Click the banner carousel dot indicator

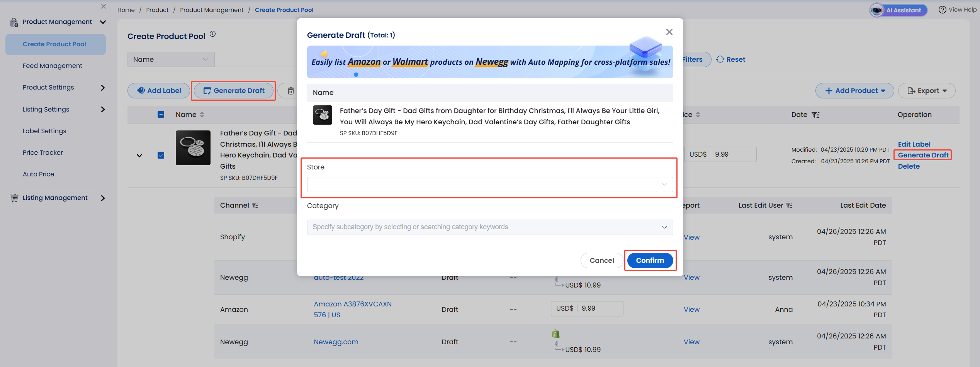pyautogui.click(x=356, y=75)
